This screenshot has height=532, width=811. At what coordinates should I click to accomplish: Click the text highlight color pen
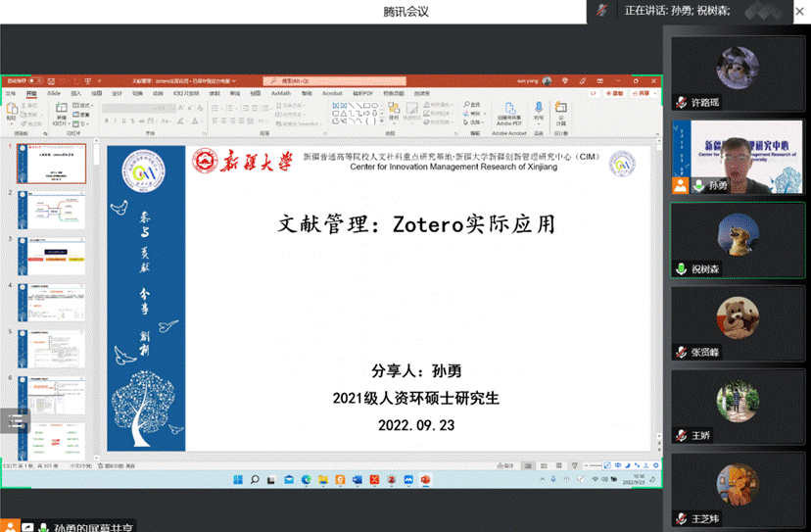(x=180, y=121)
